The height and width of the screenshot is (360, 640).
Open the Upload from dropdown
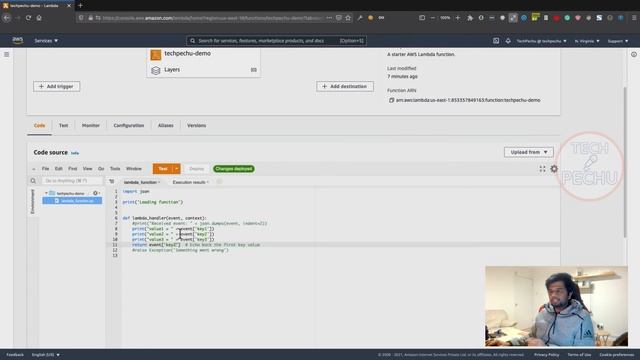(x=529, y=152)
